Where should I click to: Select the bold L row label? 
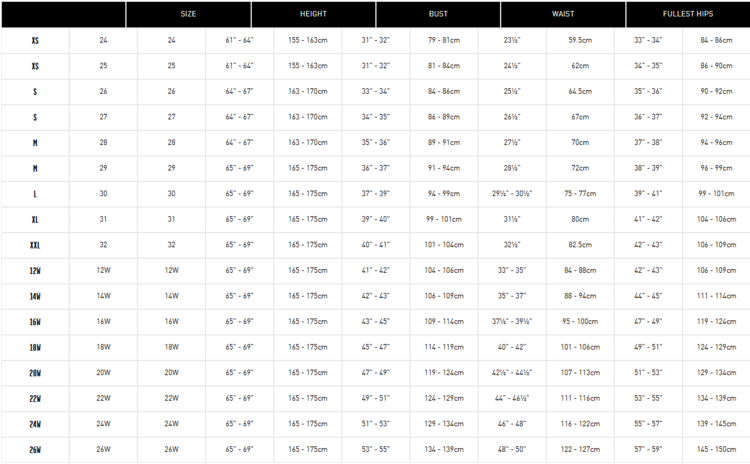[x=35, y=194]
